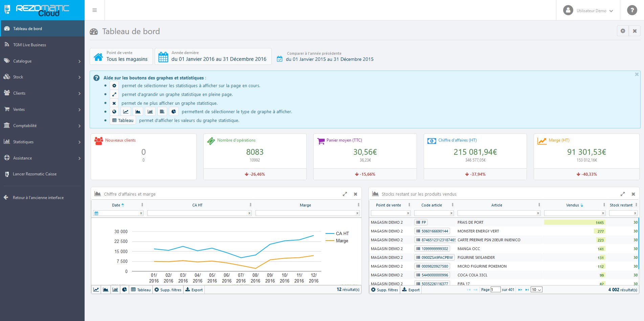Launch Rezomatic Caisse from sidebar
Screen dimensions: 644x321
(x=42, y=174)
